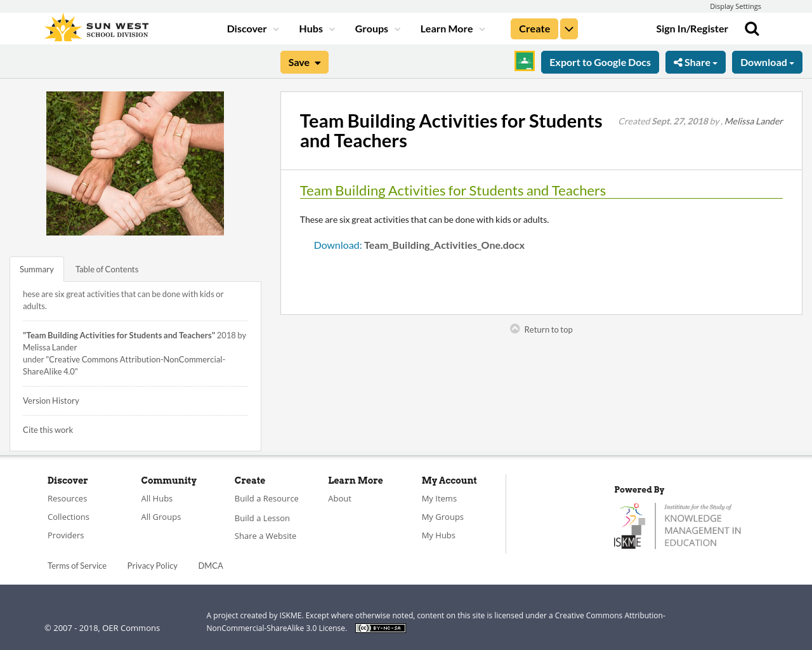Open the Download dropdown menu
812x650 pixels.
tap(767, 61)
